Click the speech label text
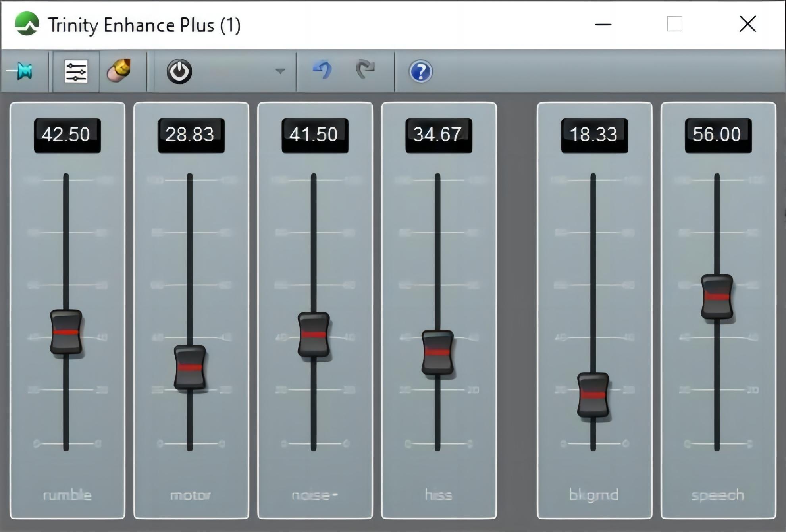 coord(718,495)
